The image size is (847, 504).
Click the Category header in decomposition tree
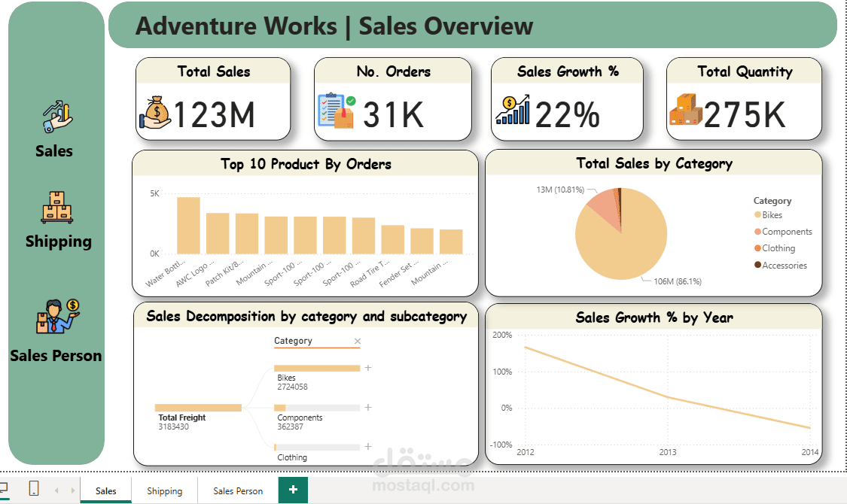(293, 341)
